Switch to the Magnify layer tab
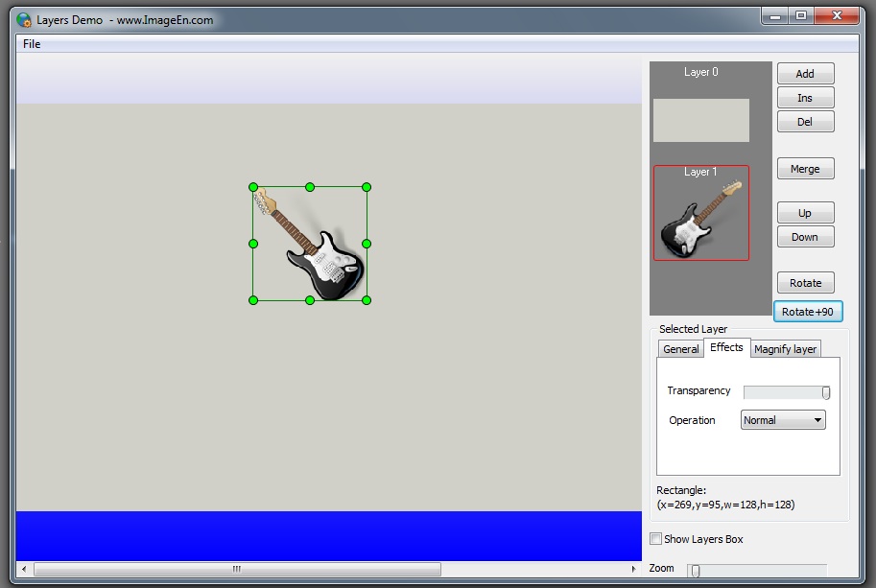The height and width of the screenshot is (588, 876). coord(785,349)
